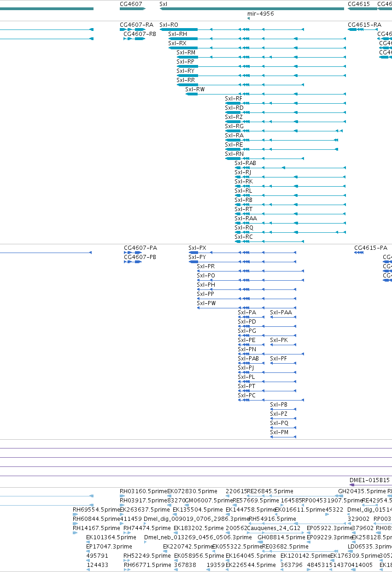Click transcript Sxl-RE
The image size is (392, 572).
click(x=234, y=145)
